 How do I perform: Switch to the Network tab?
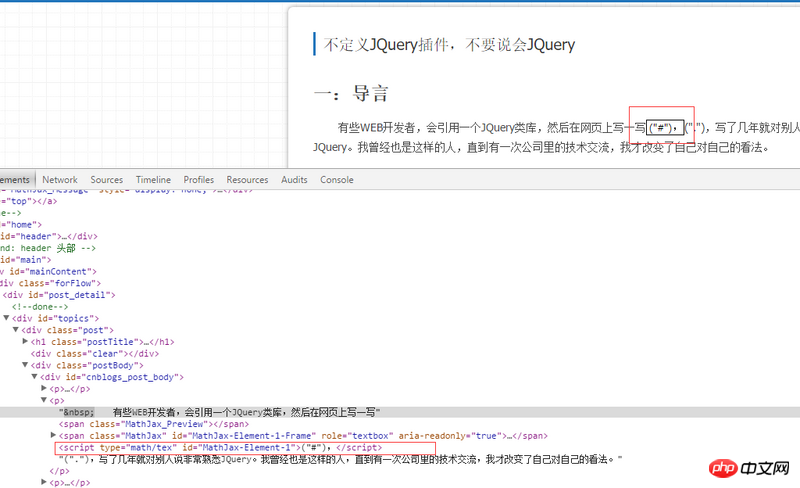click(x=59, y=180)
